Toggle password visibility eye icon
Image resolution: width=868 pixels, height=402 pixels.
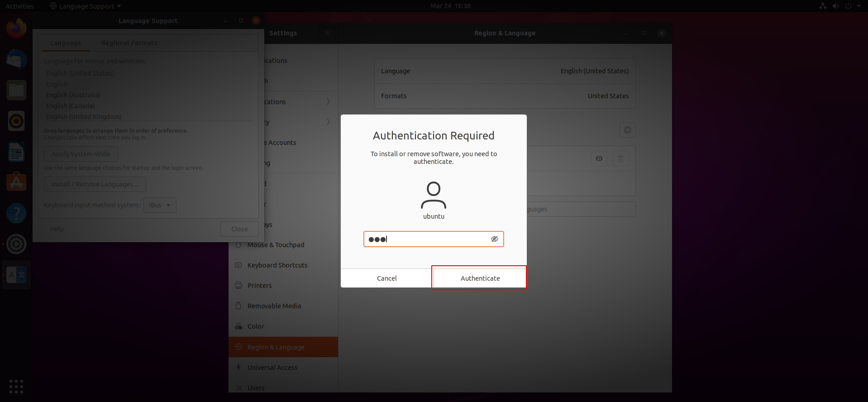[495, 239]
